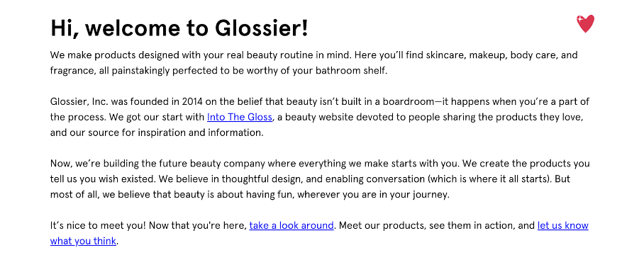Click the year '2014' in the text
The height and width of the screenshot is (255, 644).
pyautogui.click(x=191, y=101)
